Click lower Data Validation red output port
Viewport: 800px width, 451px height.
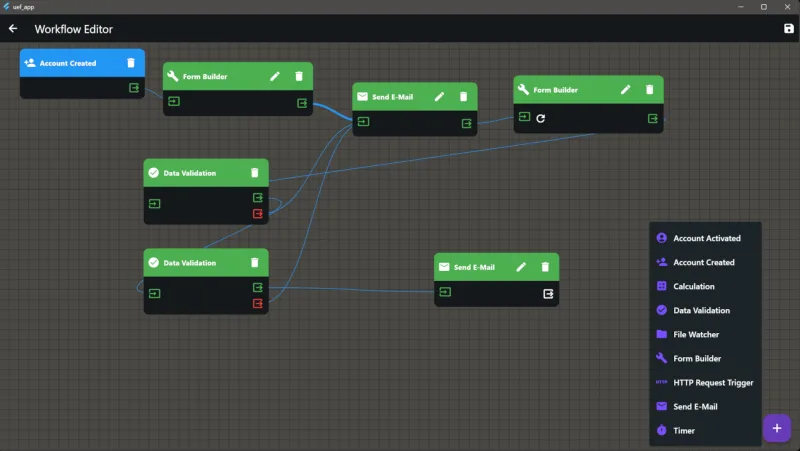(258, 304)
